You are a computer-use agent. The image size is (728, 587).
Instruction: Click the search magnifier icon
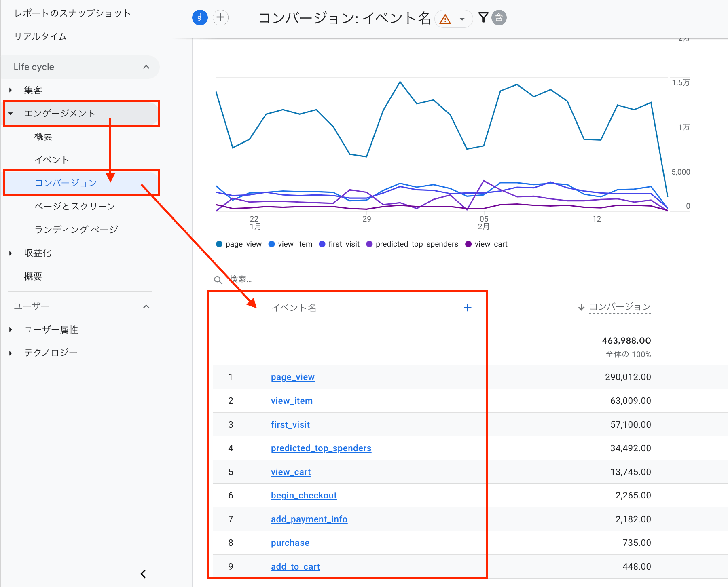coord(218,280)
